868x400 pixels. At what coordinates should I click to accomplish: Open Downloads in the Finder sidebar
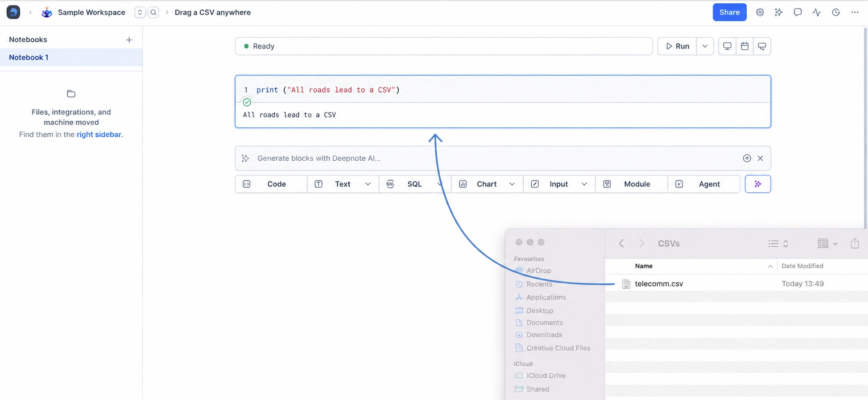coord(544,335)
